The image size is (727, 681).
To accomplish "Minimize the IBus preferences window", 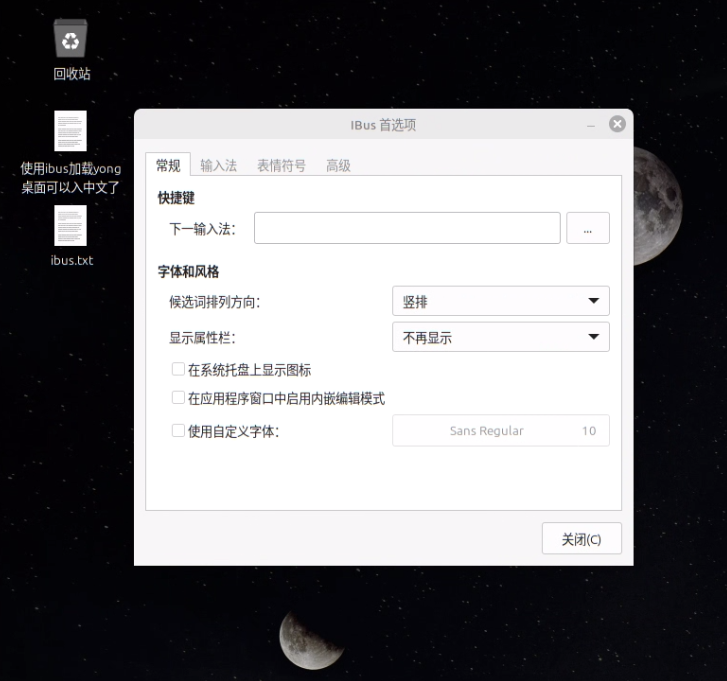I will click(x=591, y=125).
